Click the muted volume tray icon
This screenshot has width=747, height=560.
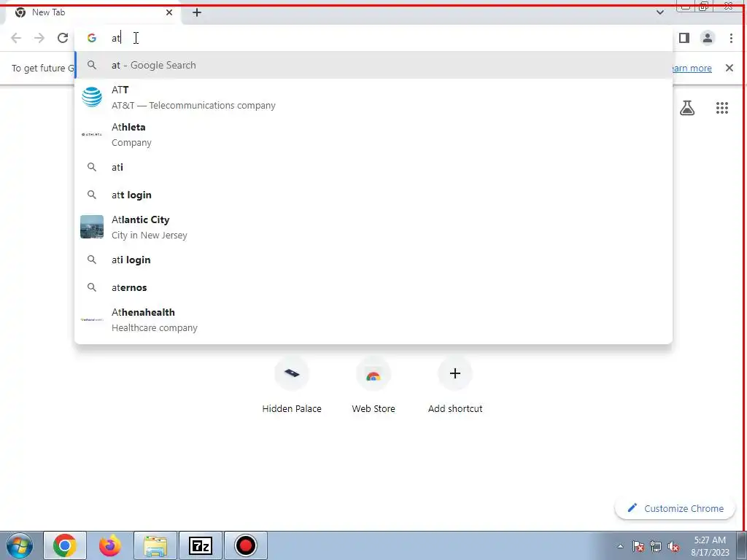673,546
